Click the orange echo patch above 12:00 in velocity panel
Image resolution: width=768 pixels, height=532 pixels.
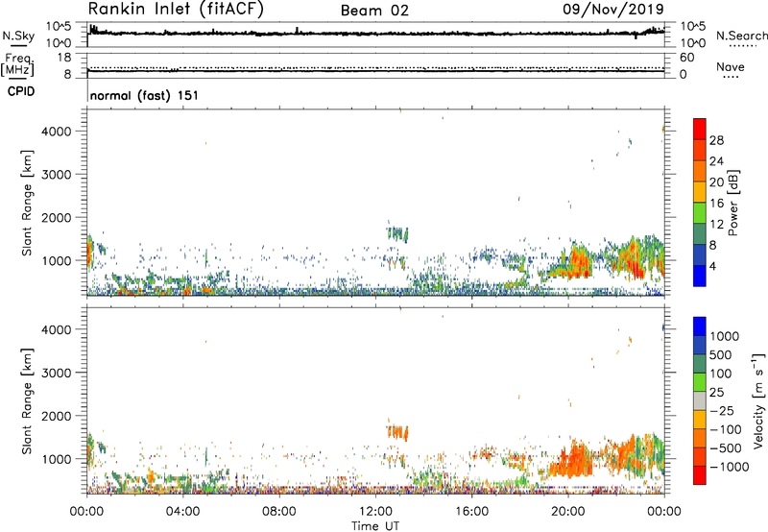pyautogui.click(x=397, y=432)
